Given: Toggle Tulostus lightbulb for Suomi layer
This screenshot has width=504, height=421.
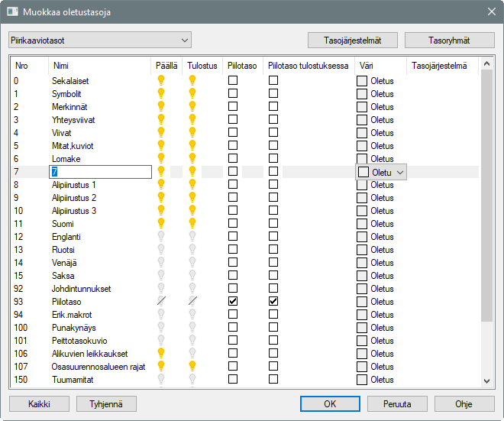Looking at the screenshot, I should click(x=192, y=224).
